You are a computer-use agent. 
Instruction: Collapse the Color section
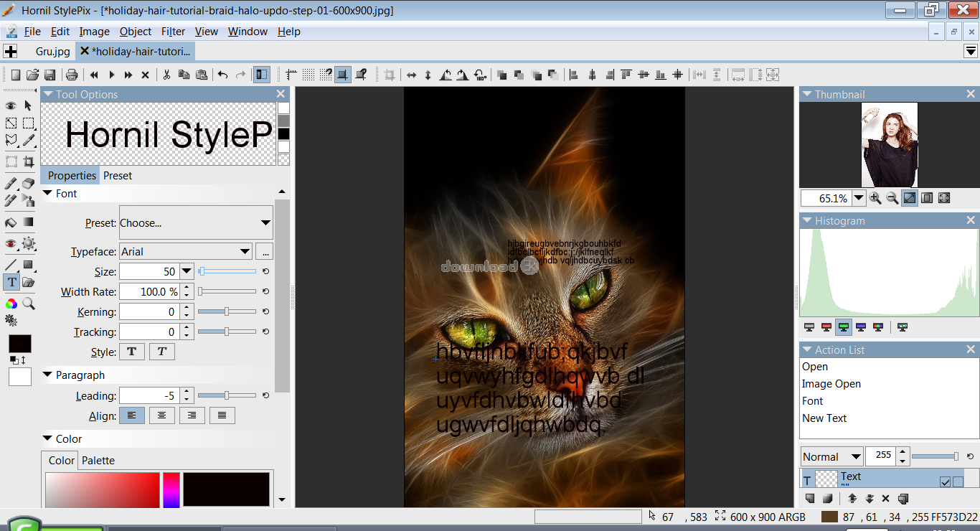point(48,439)
